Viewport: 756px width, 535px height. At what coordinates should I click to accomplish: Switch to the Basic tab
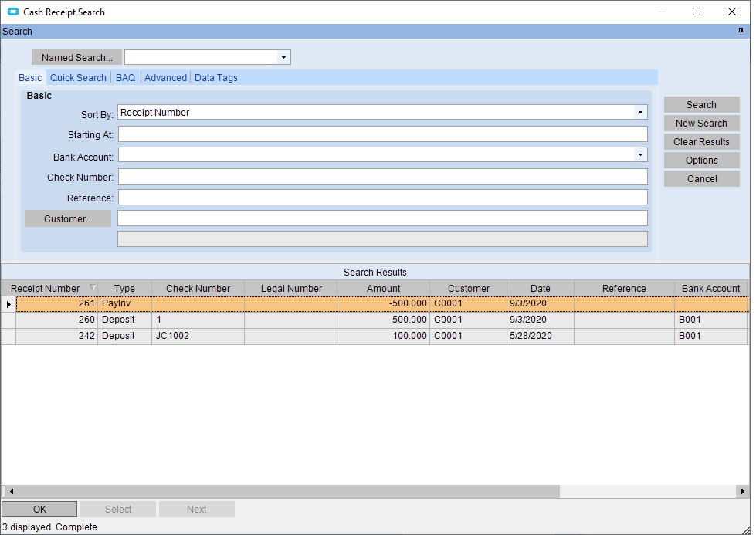[x=30, y=78]
